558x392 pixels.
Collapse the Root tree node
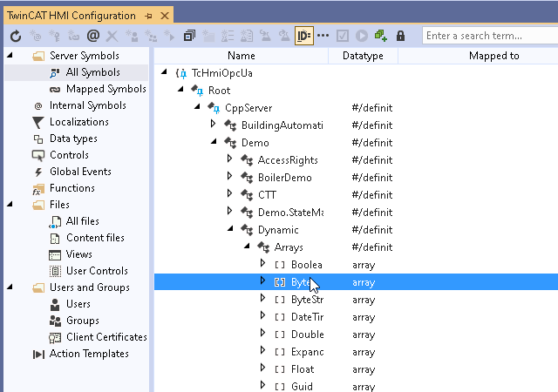pos(180,89)
